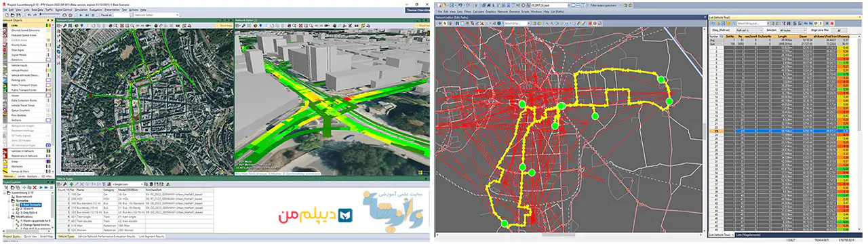Click the Length column header

coord(783,37)
